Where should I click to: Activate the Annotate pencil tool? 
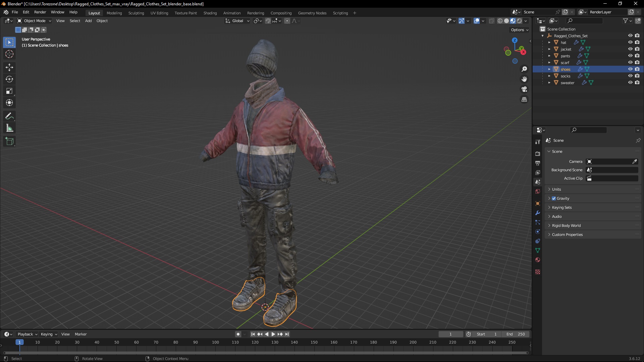coord(9,116)
